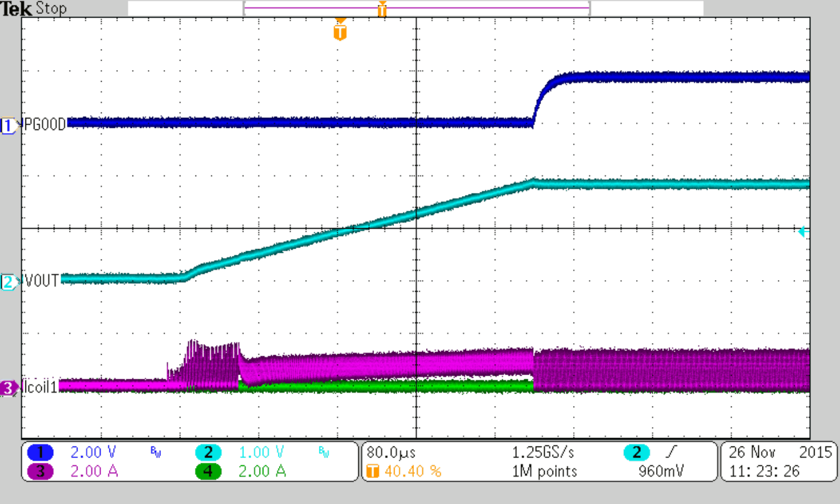Click the small T marker on record bar

click(382, 10)
